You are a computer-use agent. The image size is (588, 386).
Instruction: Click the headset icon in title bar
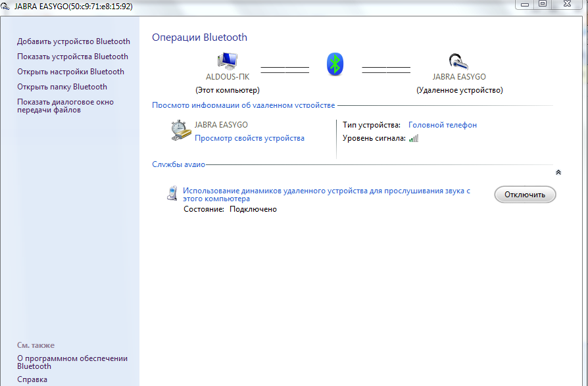(x=5, y=7)
